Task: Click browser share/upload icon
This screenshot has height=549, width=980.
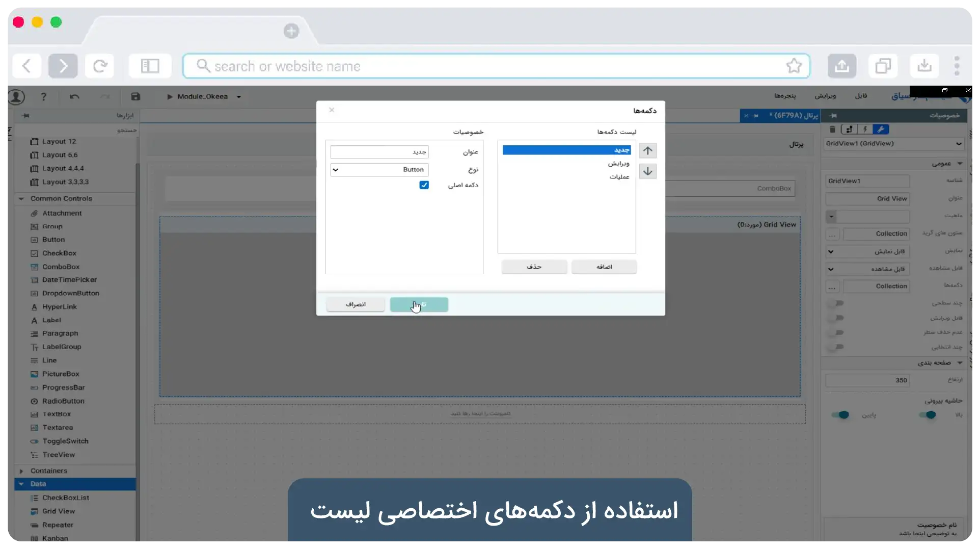Action: [x=841, y=66]
